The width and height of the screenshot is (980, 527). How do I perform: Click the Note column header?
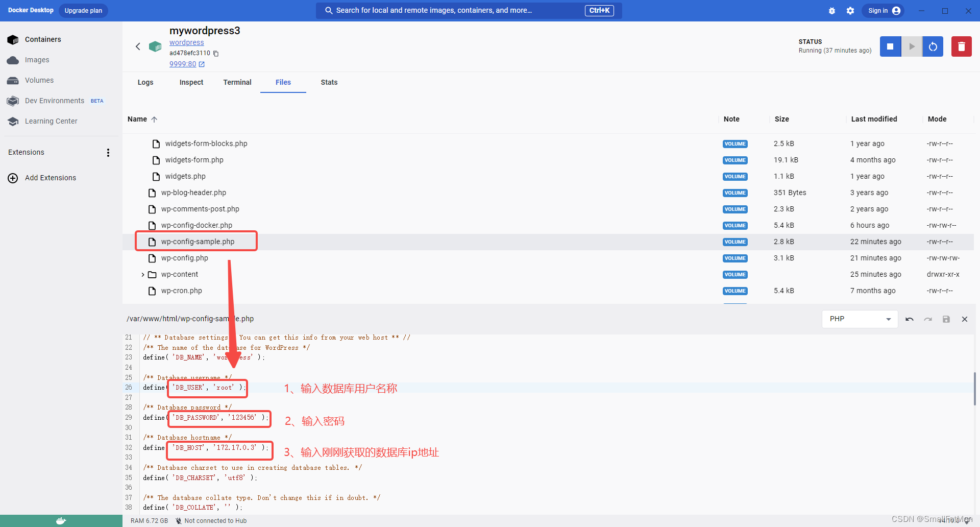(x=731, y=119)
